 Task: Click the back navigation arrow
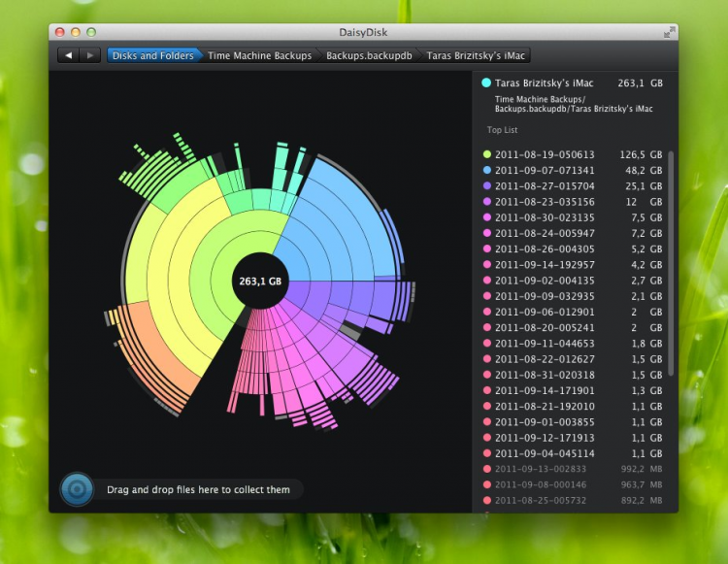(69, 55)
